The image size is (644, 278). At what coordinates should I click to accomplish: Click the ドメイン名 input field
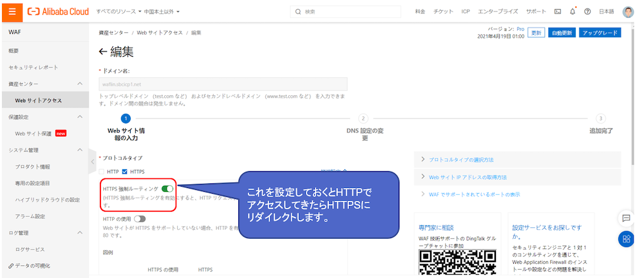(x=223, y=84)
